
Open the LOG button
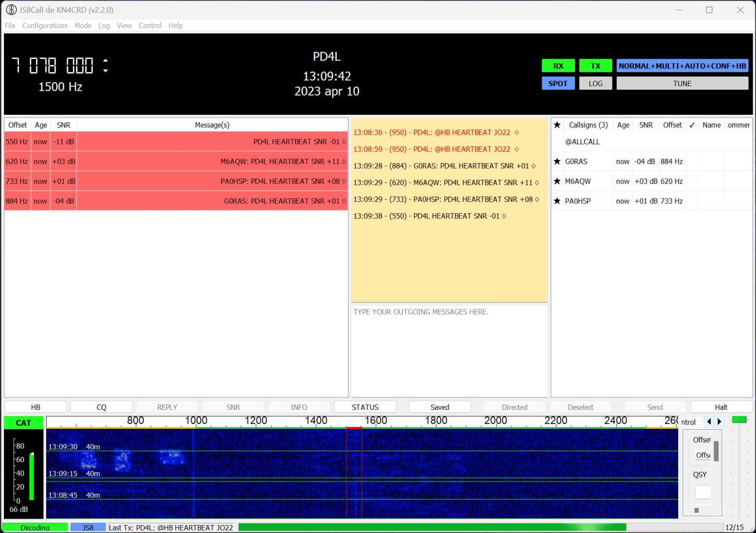[x=595, y=83]
